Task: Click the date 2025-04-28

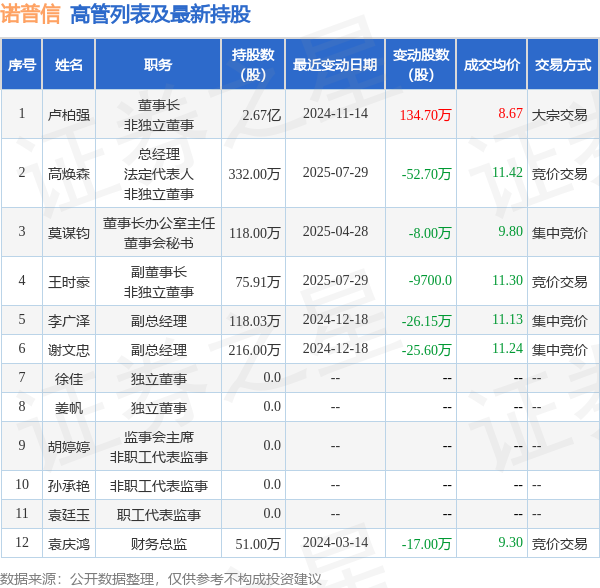Action: coord(336,231)
